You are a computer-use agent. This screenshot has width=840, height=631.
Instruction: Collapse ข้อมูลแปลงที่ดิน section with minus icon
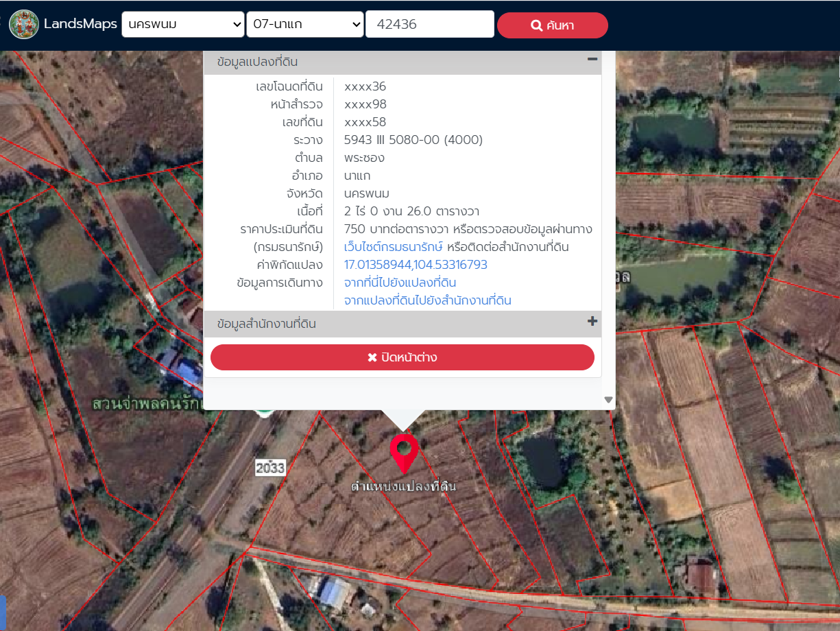click(x=592, y=60)
